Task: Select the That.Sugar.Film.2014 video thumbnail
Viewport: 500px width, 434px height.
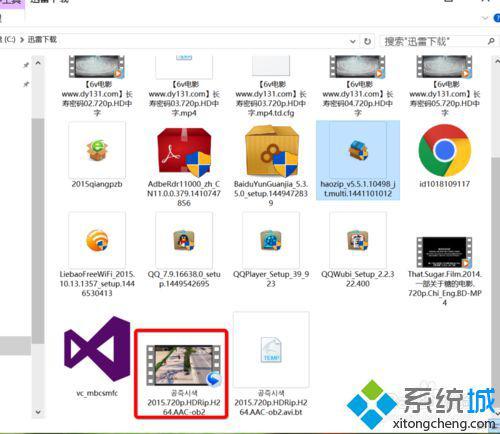Action: pos(444,252)
